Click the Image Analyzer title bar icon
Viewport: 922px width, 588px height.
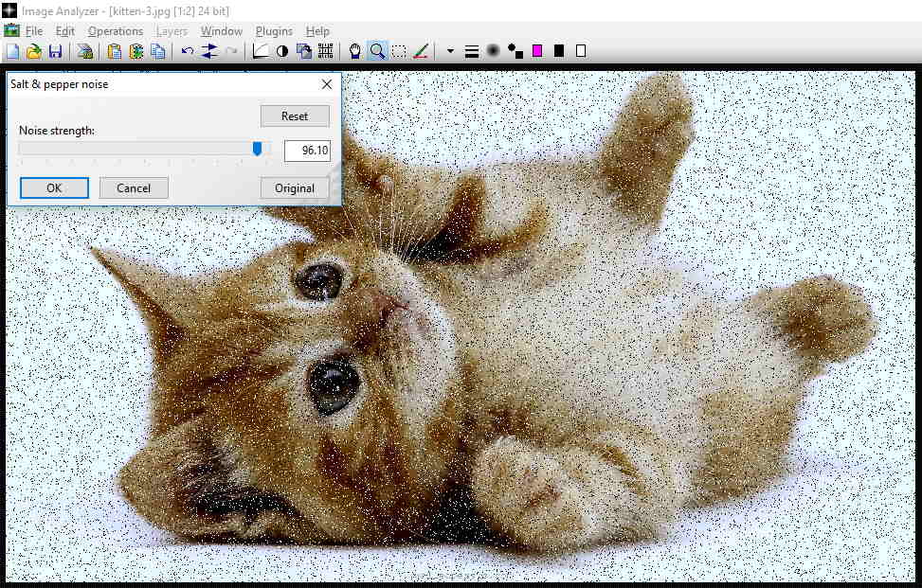click(9, 10)
